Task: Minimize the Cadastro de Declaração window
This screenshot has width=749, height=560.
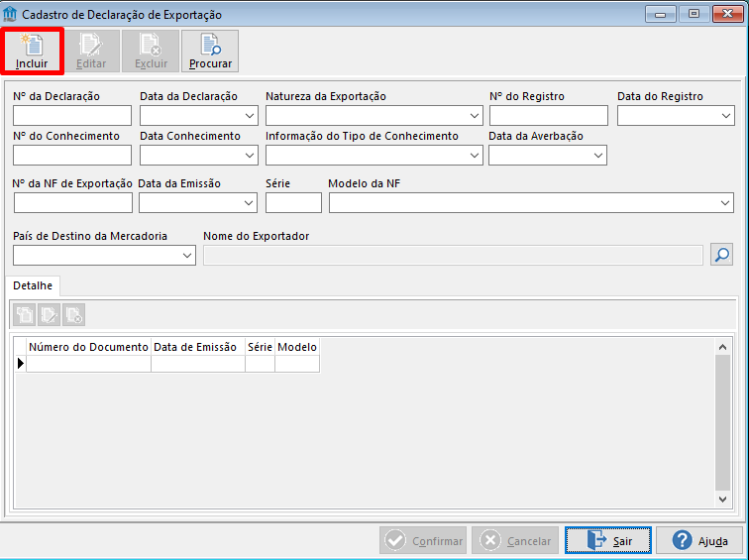Action: (661, 14)
